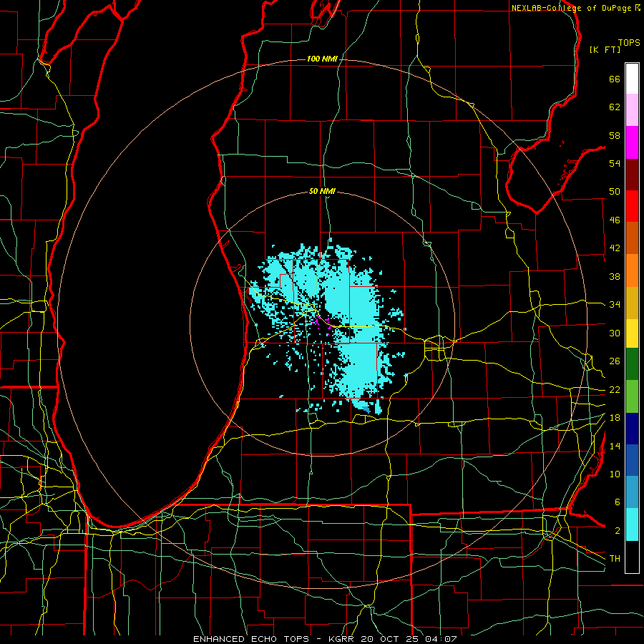Click the dark red 54 kft swatch
Image resolution: width=644 pixels, height=644 pixels.
click(632, 174)
